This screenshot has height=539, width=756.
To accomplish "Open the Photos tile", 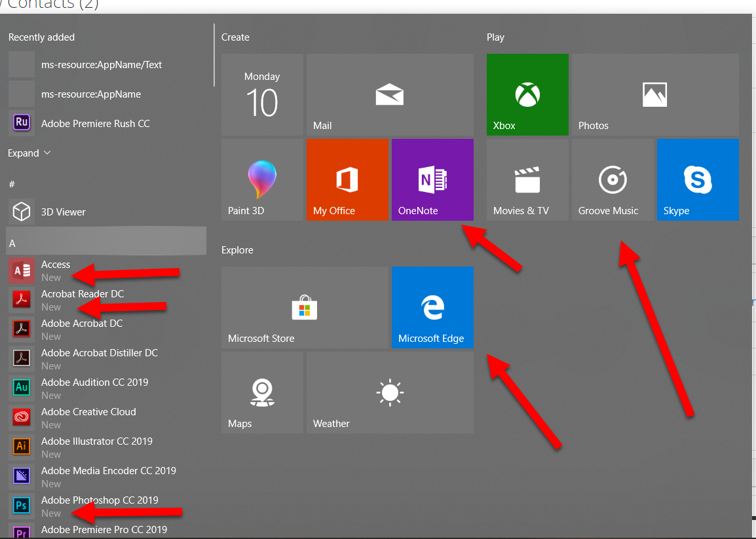I will [655, 94].
